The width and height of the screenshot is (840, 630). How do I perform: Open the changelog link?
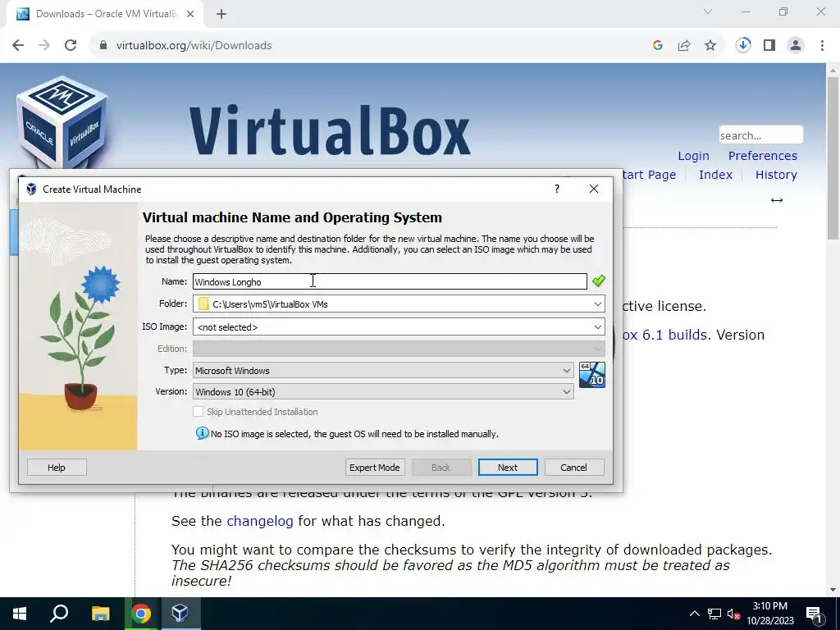(x=260, y=521)
